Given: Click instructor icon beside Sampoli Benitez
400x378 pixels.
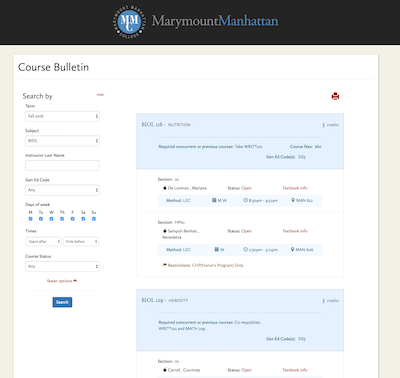Looking at the screenshot, I should (165, 231).
